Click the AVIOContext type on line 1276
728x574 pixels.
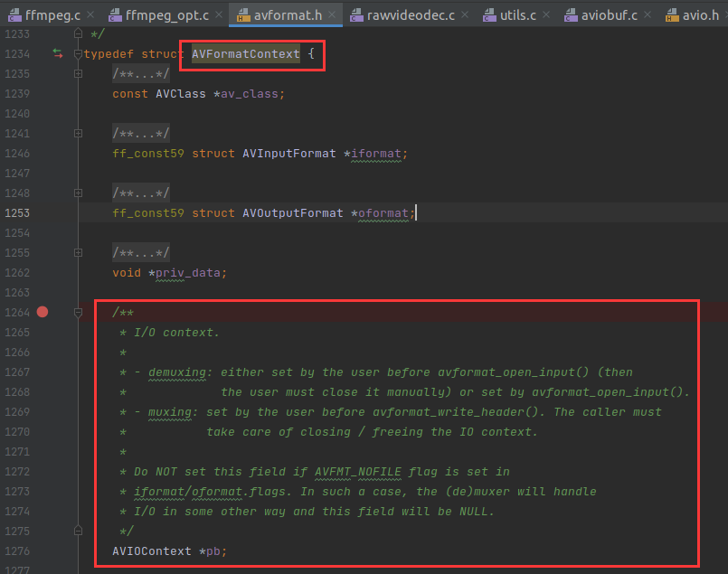[151, 551]
